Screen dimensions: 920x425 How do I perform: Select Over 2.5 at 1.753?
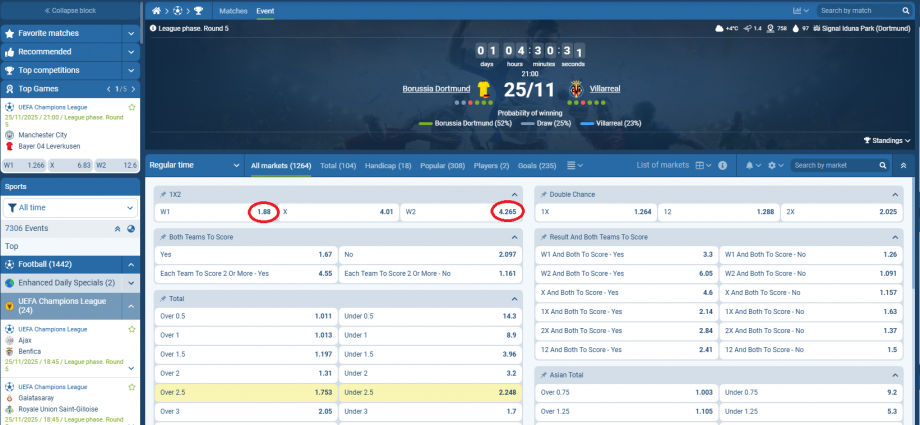[246, 393]
